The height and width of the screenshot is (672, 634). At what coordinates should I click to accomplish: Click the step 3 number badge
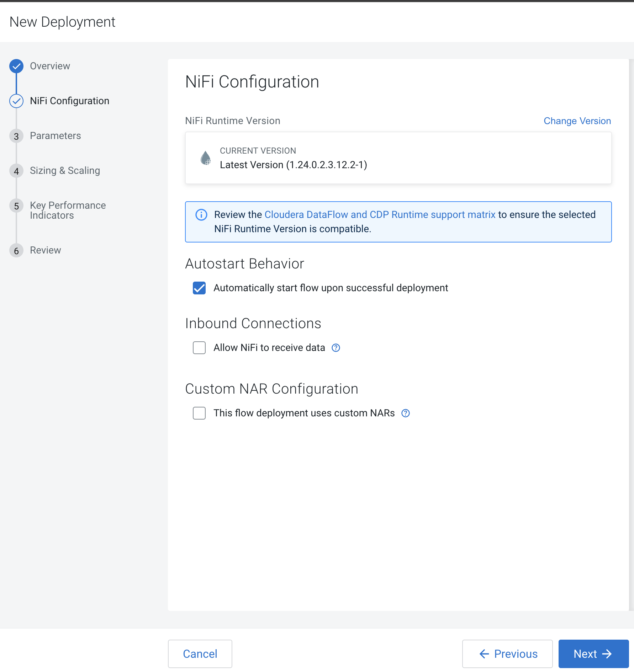(16, 136)
